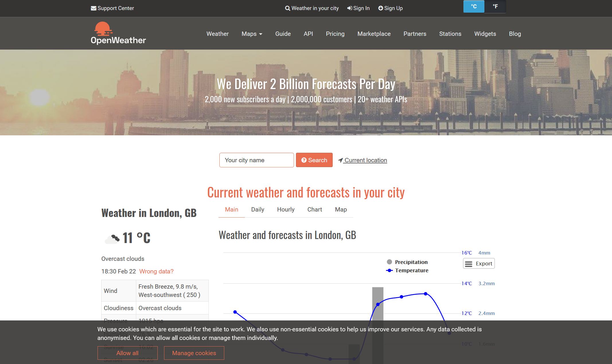This screenshot has width=612, height=364.
Task: Select the Chart tab
Action: pyautogui.click(x=315, y=210)
